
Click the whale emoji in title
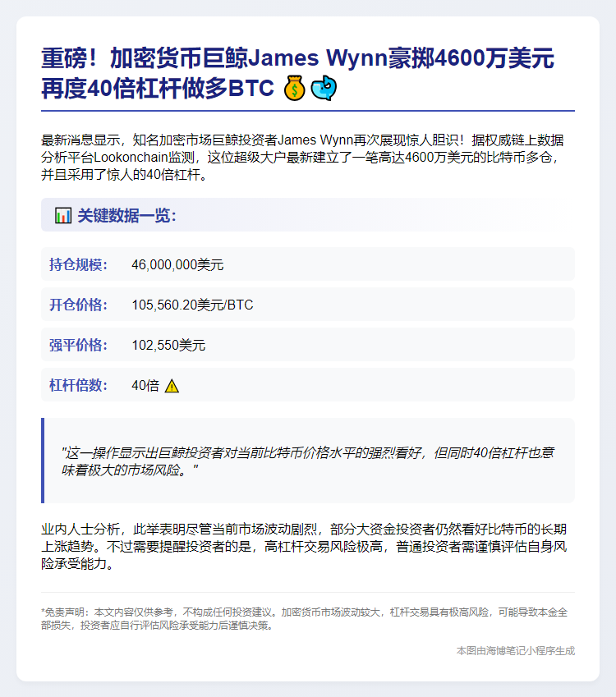(324, 88)
